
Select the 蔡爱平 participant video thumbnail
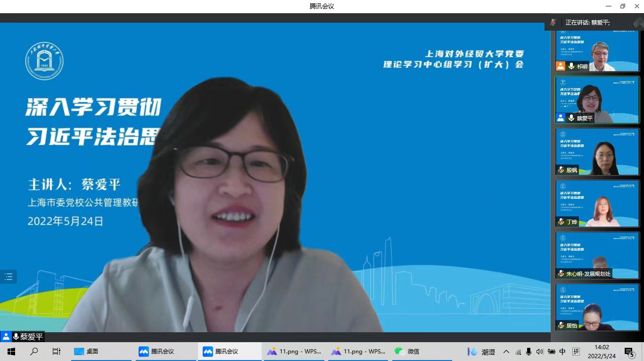click(x=597, y=100)
